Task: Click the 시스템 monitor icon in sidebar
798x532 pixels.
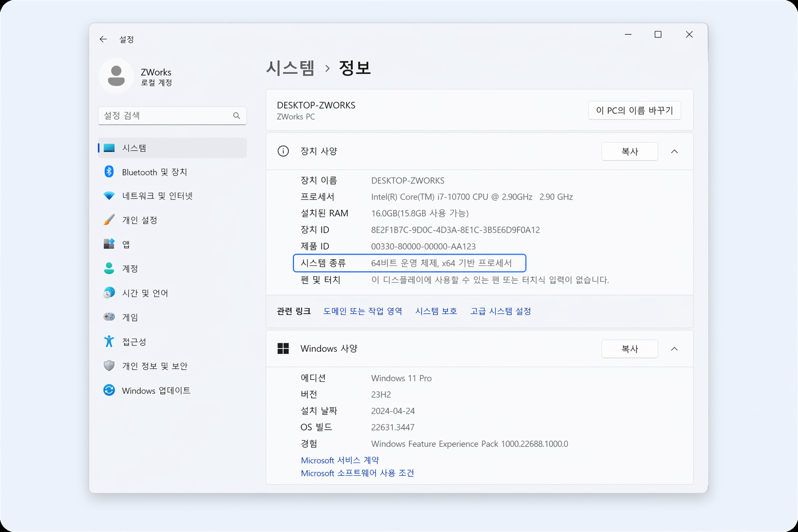Action: tap(109, 148)
